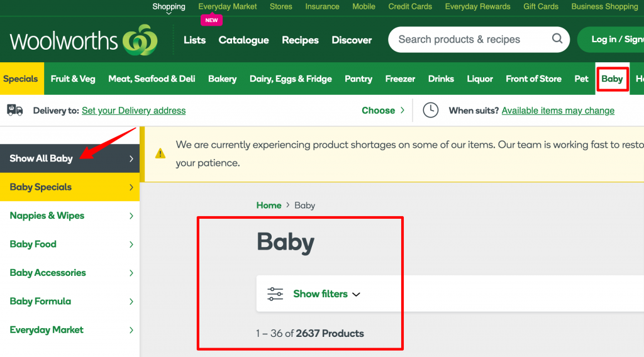Click Choose delivery option

[383, 111]
